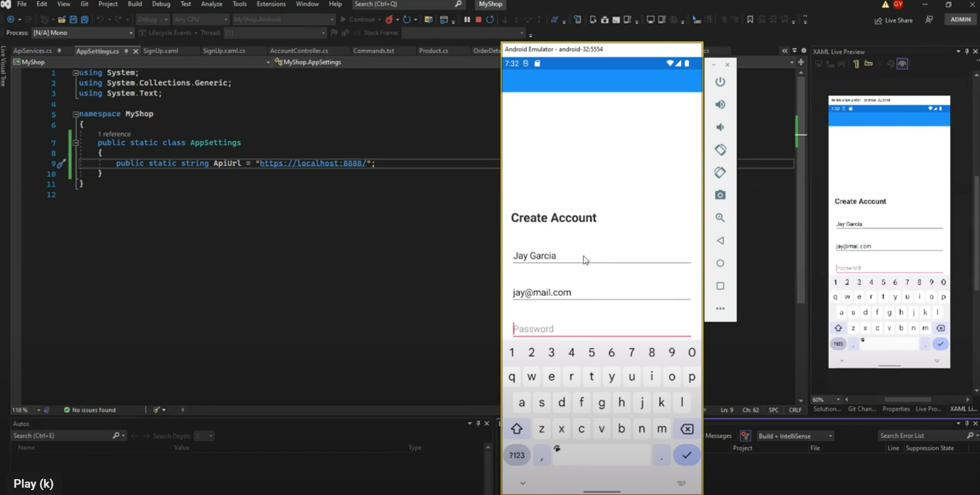The width and height of the screenshot is (980, 495).
Task: Open the Debug menu
Action: click(161, 4)
